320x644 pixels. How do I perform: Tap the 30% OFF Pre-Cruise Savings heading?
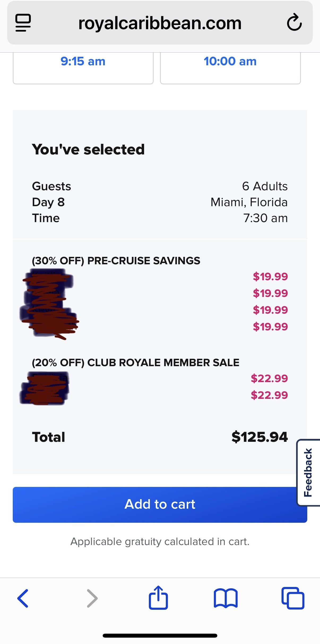click(116, 261)
